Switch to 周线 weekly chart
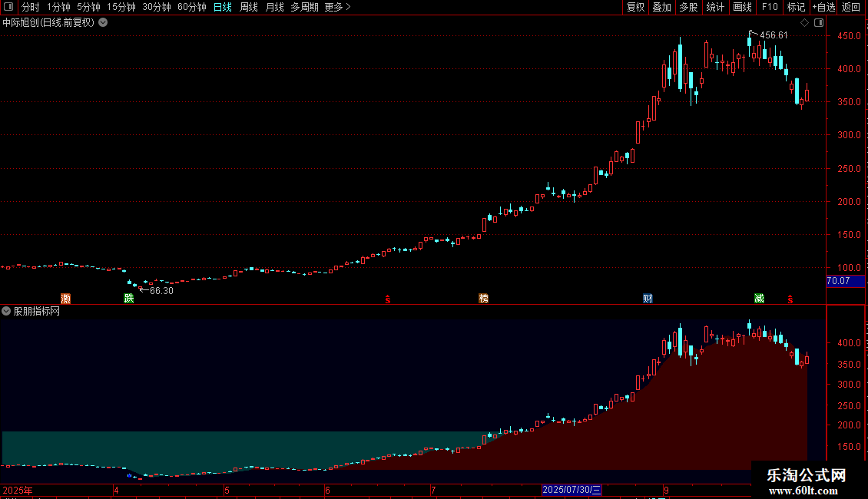Image resolution: width=868 pixels, height=499 pixels. click(249, 7)
